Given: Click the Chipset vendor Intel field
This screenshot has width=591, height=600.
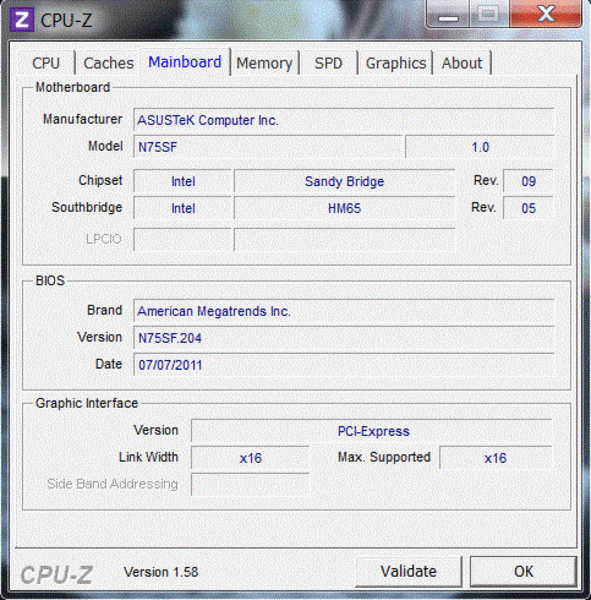Looking at the screenshot, I should coord(183,181).
